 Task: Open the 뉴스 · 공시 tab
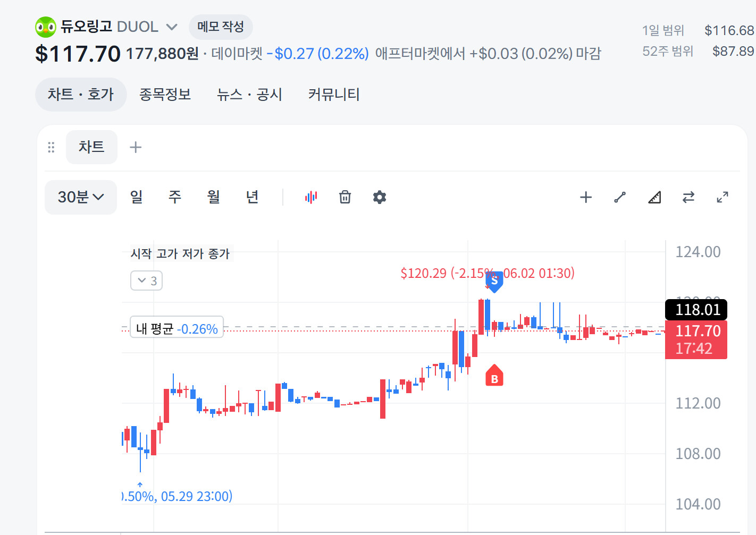pos(249,95)
